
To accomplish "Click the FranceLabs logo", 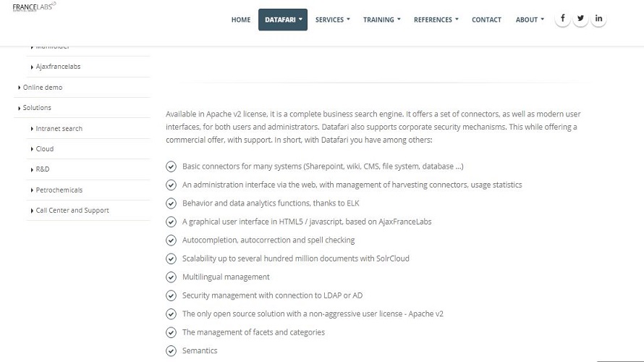I will (x=34, y=7).
